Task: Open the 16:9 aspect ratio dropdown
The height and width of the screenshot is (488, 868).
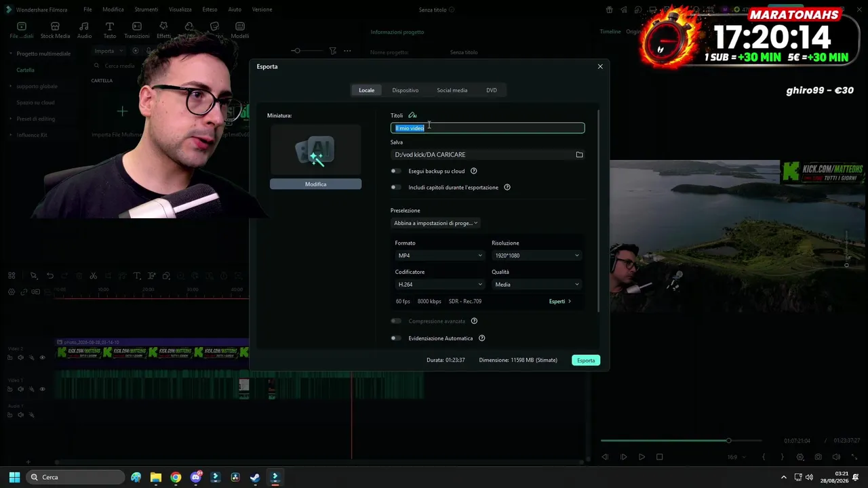Action: pos(736,457)
